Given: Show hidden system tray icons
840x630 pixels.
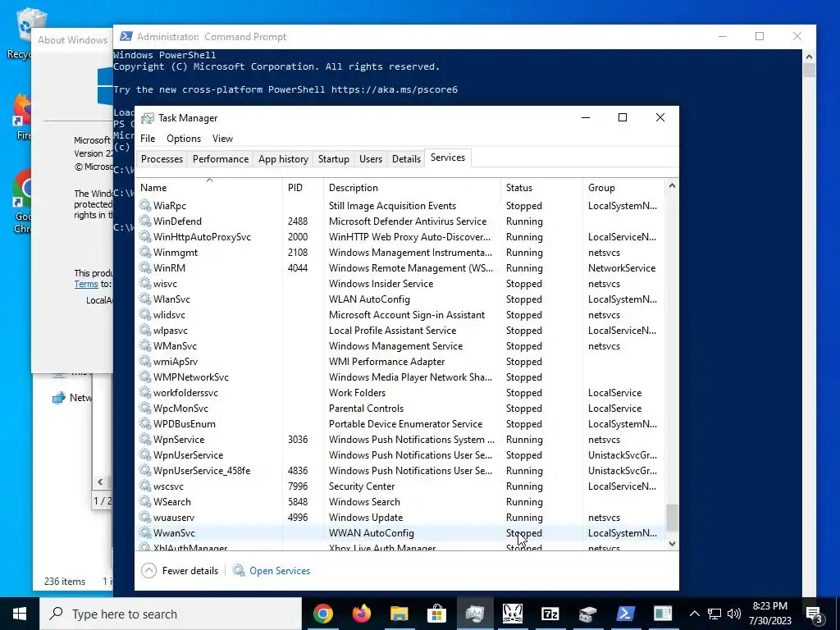Looking at the screenshot, I should pyautogui.click(x=694, y=614).
